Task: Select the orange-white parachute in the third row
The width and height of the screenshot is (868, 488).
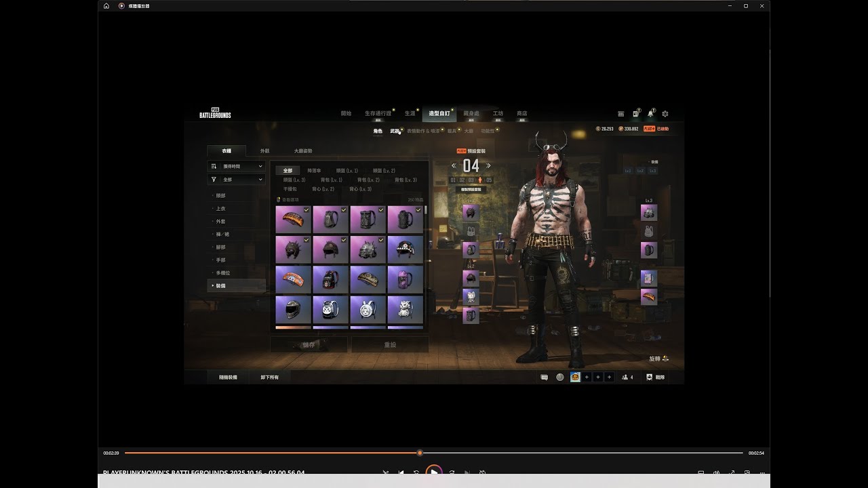Action: 293,279
